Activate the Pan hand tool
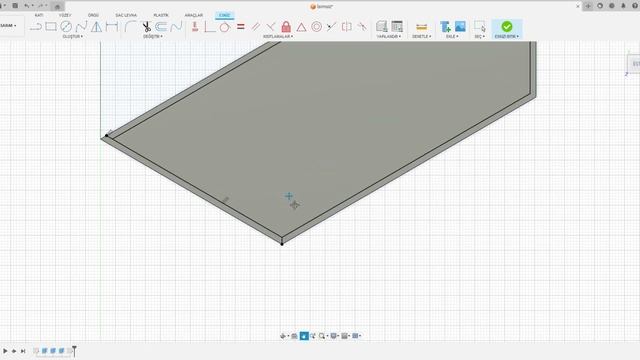Screen dimensions: 640x360 pos(304,336)
